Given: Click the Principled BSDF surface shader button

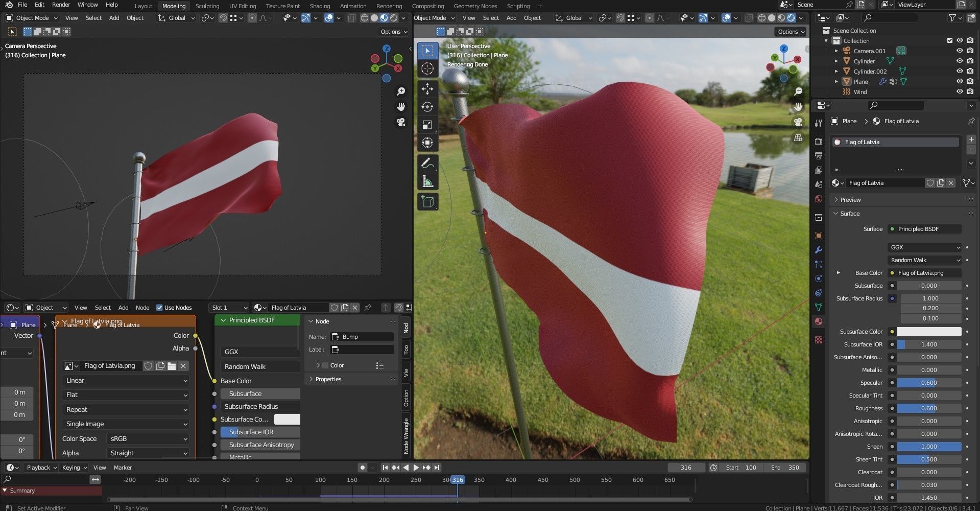Looking at the screenshot, I should tap(925, 229).
